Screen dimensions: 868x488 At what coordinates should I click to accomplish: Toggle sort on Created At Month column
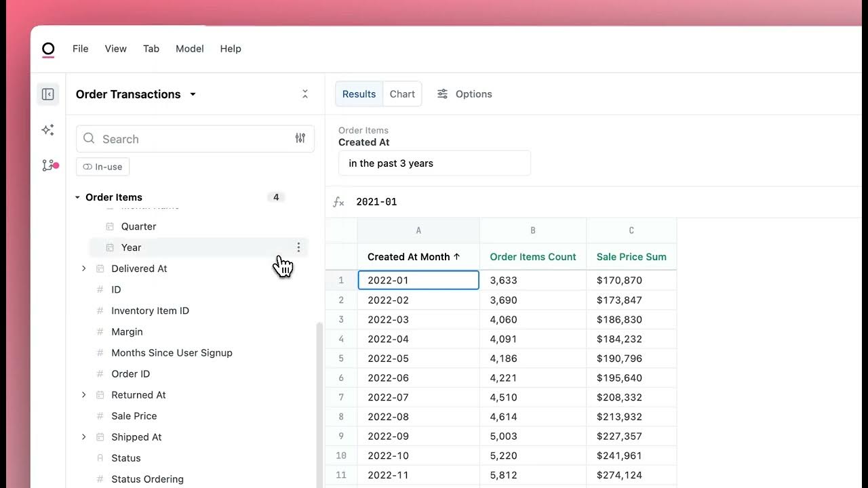[x=456, y=257]
